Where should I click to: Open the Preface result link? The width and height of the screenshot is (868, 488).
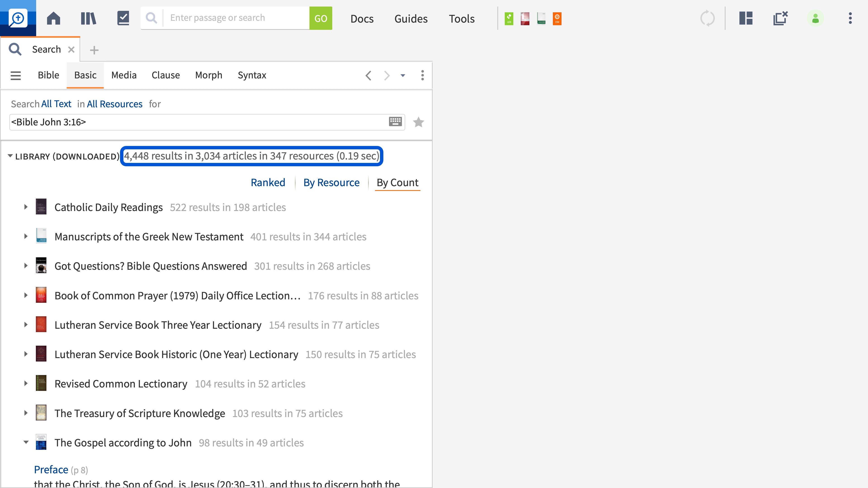click(51, 469)
